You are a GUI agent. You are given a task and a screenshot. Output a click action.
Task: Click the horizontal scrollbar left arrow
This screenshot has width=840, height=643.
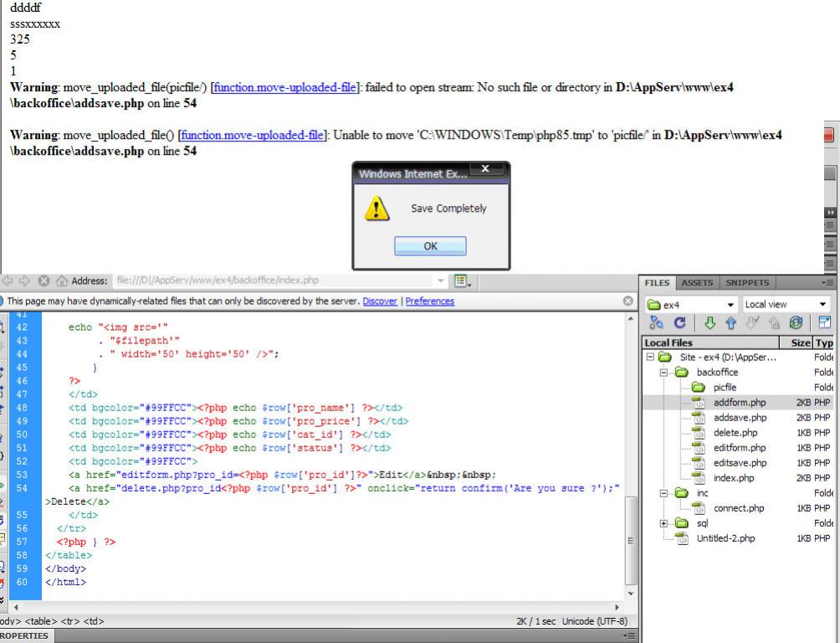(x=16, y=607)
